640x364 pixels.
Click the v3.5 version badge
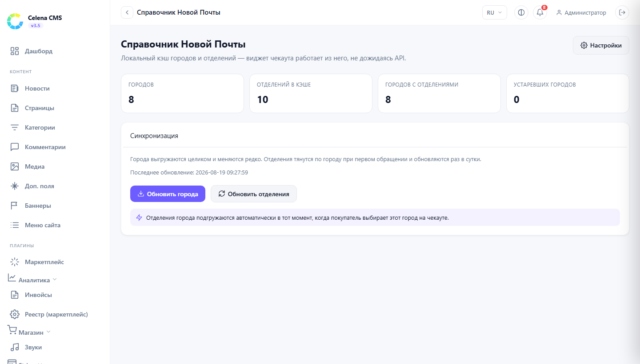(x=36, y=26)
